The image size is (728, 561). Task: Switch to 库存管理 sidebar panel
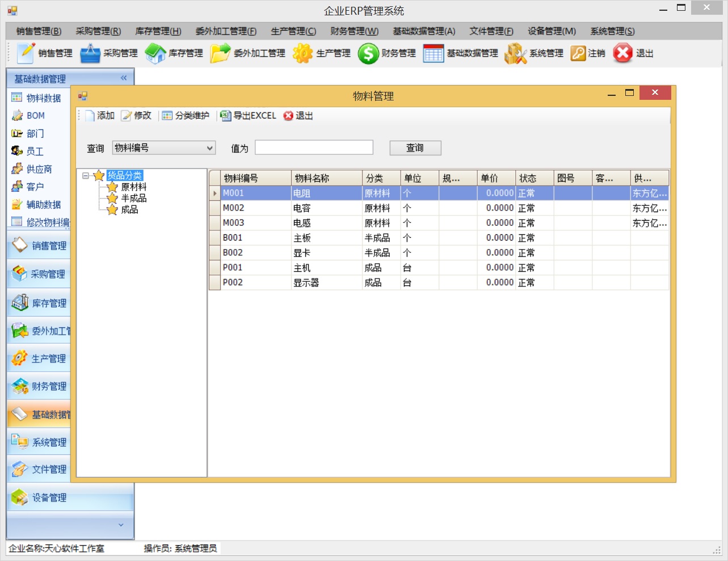(x=39, y=303)
